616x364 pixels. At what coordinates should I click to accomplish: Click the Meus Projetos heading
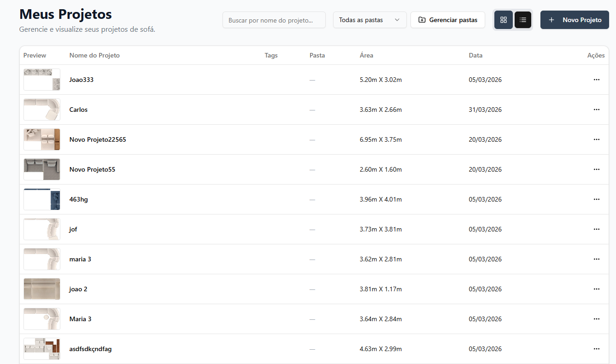click(x=65, y=14)
